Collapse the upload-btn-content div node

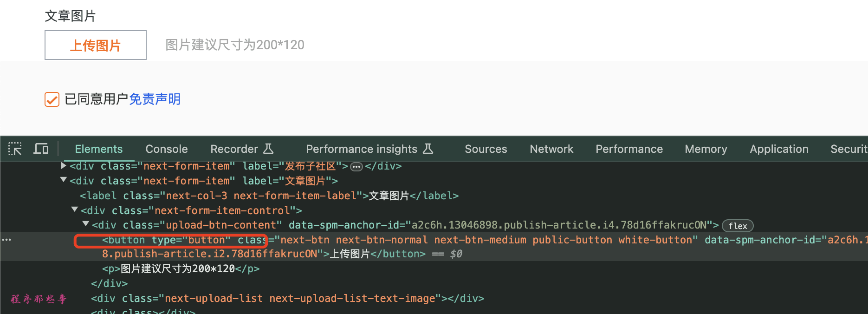coord(86,224)
